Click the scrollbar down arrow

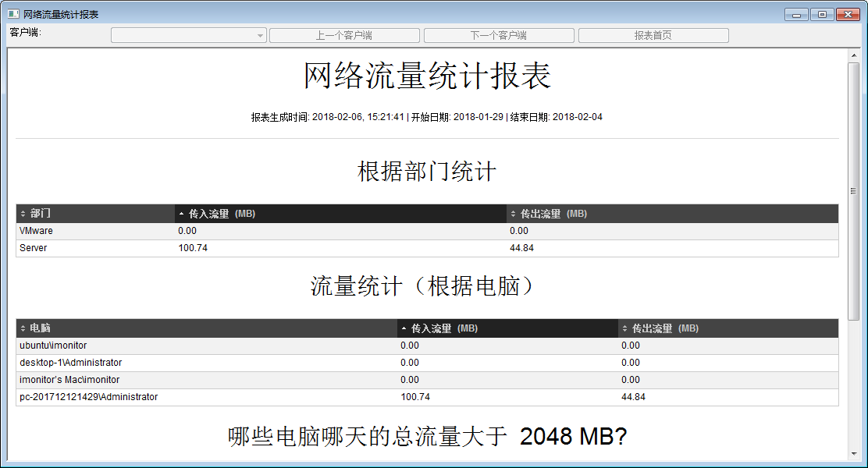(x=854, y=454)
